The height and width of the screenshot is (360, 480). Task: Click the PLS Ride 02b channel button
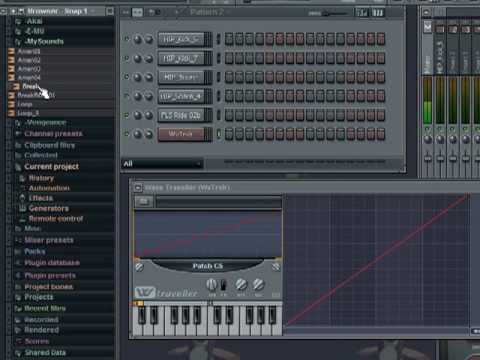pos(181,115)
